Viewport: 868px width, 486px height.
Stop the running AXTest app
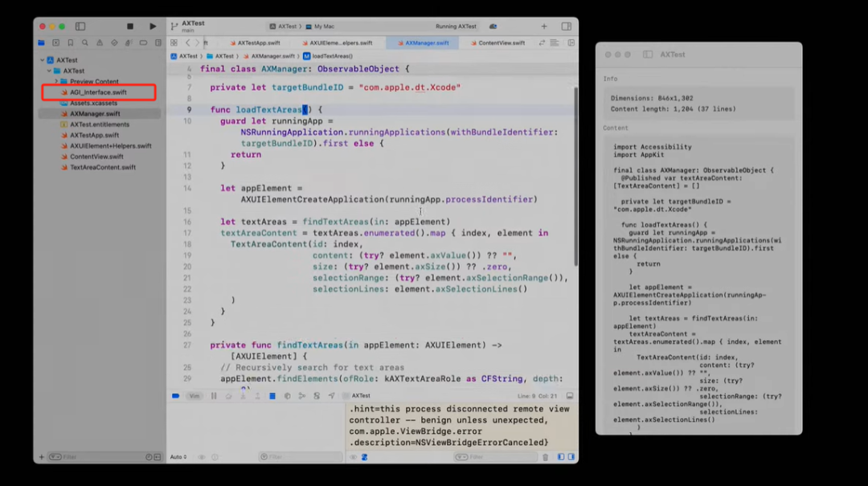coord(130,27)
